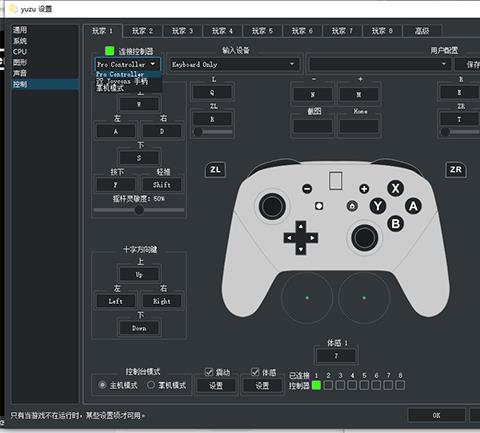Open the 高级 advanced tab
The width and height of the screenshot is (480, 433).
point(422,31)
